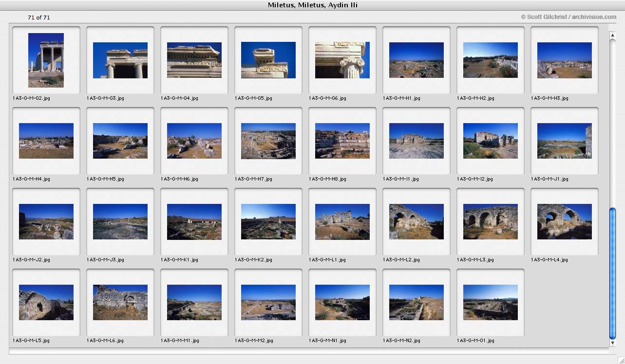
Task: Select thumbnail 1A3-G-M-L5.jpg
Action: [x=46, y=303]
